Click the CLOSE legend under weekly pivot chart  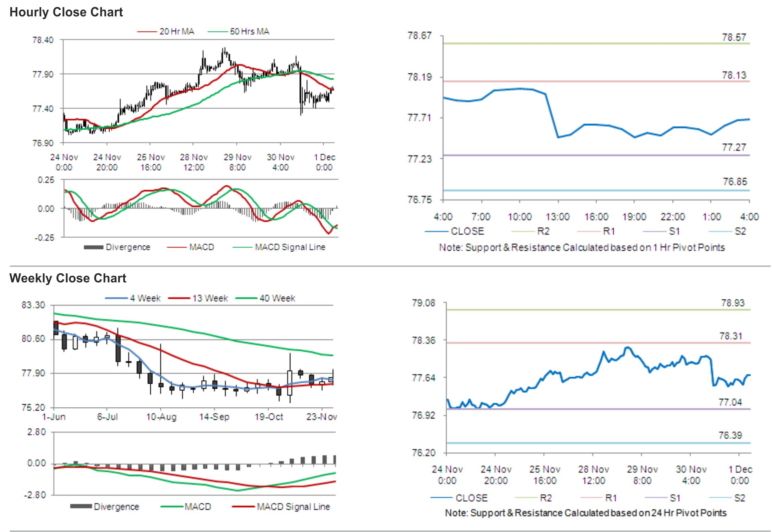[x=471, y=498]
